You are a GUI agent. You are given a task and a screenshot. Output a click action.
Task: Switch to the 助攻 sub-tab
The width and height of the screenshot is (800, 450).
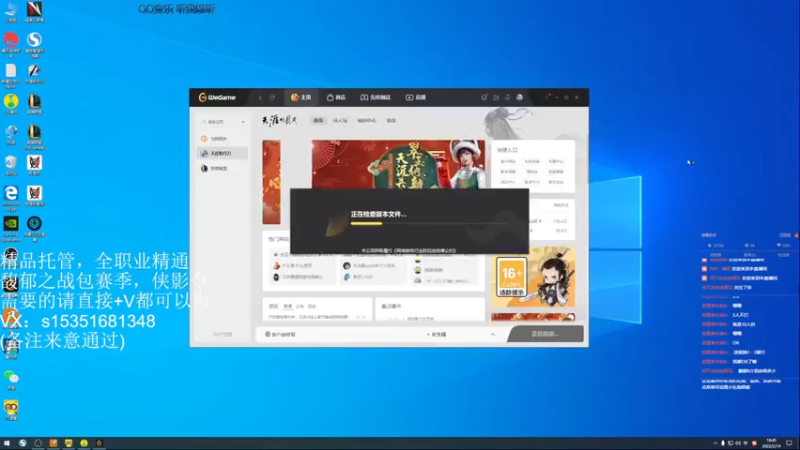(391, 120)
